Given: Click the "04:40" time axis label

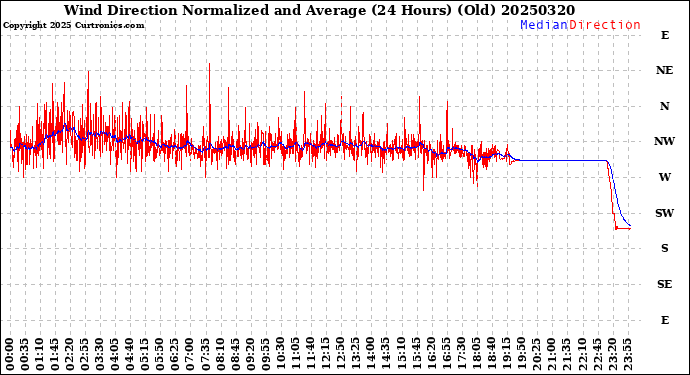Looking at the screenshot, I should [x=130, y=355].
